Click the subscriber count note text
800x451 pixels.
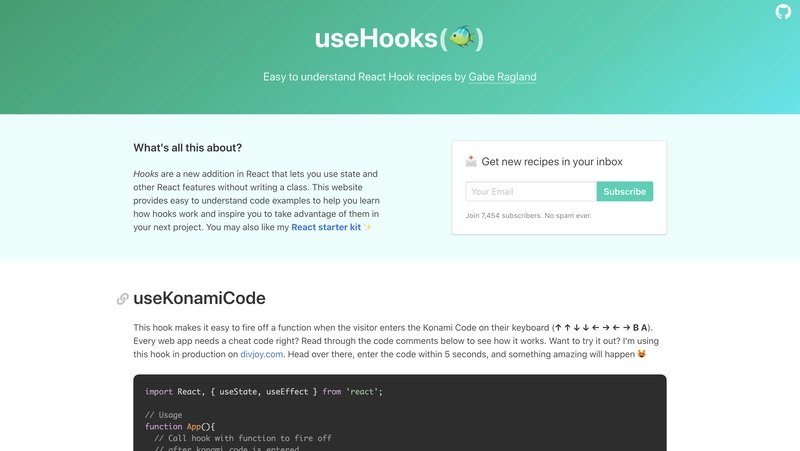[x=528, y=215]
